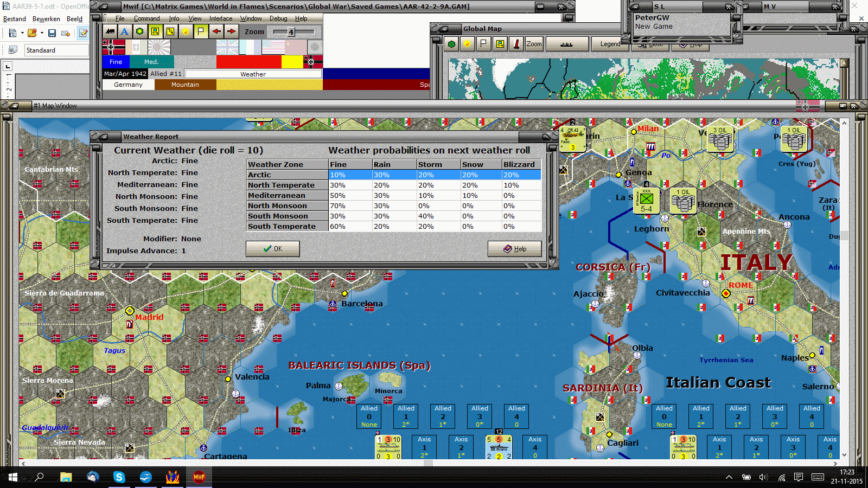Image resolution: width=868 pixels, height=488 pixels.
Task: Open the Bewerken menu in OpenOffice
Action: (x=46, y=19)
